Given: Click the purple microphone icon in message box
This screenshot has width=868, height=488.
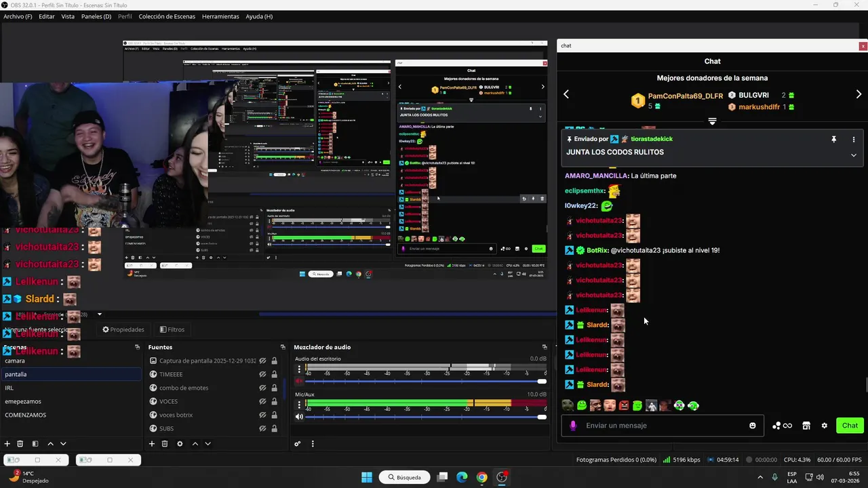Looking at the screenshot, I should (x=573, y=426).
